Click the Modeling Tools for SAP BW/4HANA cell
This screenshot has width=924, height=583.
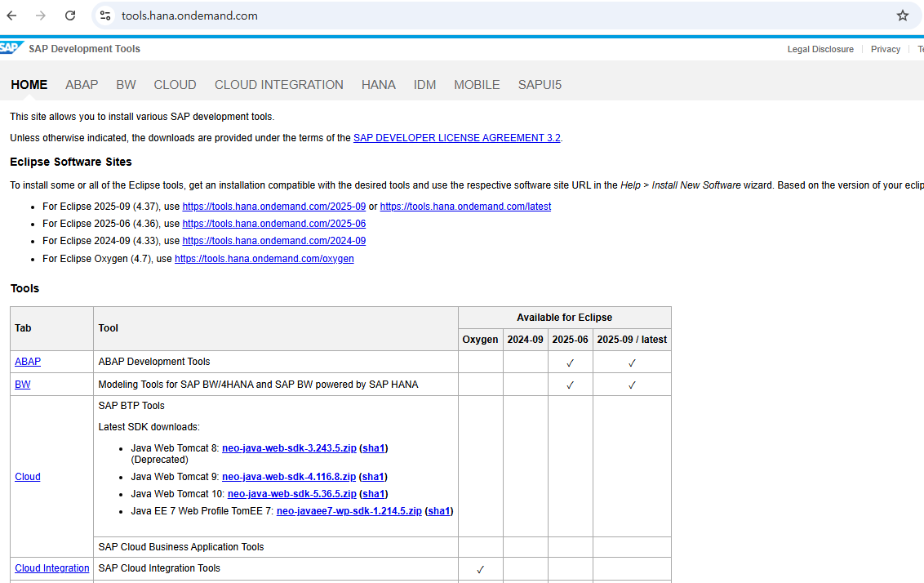tap(275, 385)
